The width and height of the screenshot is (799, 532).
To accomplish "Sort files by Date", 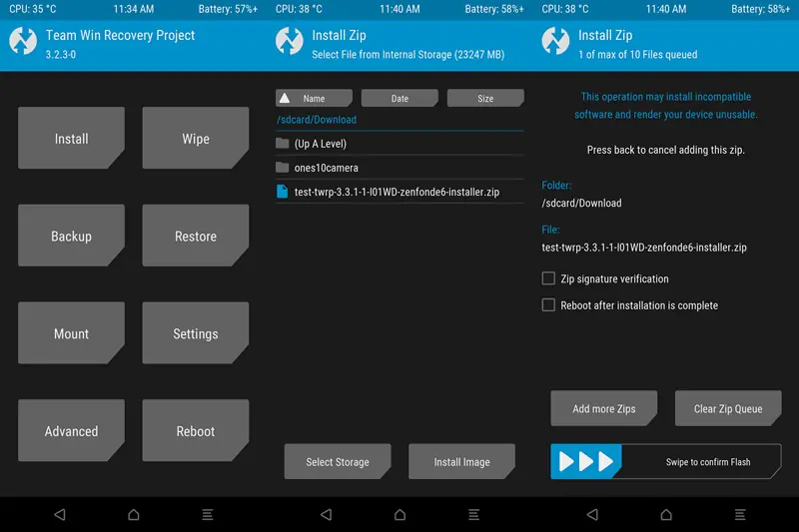I will tap(399, 98).
